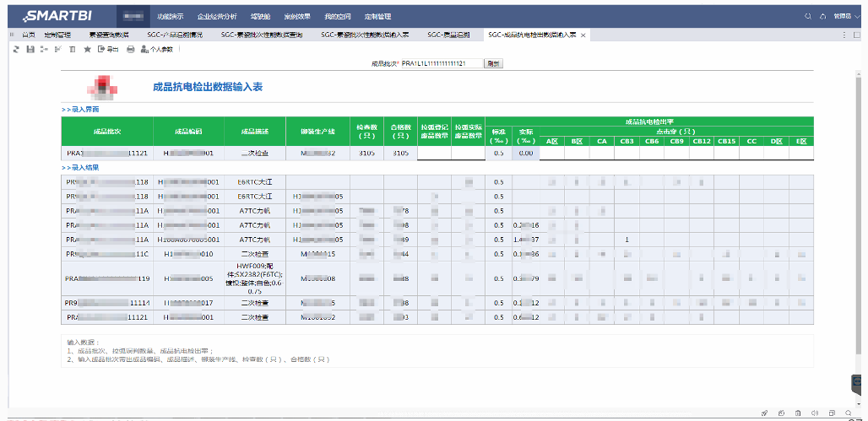
Task: Click the >>录入结果 section label
Action: coord(80,167)
